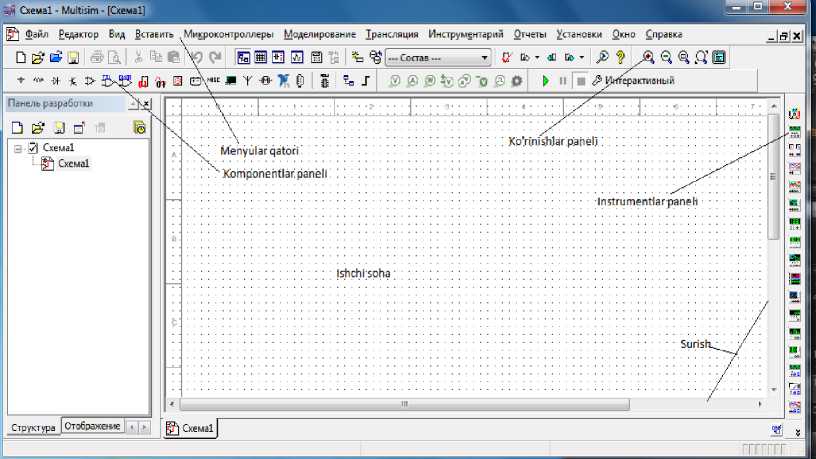Place a Diode component
816x459 pixels.
point(56,81)
